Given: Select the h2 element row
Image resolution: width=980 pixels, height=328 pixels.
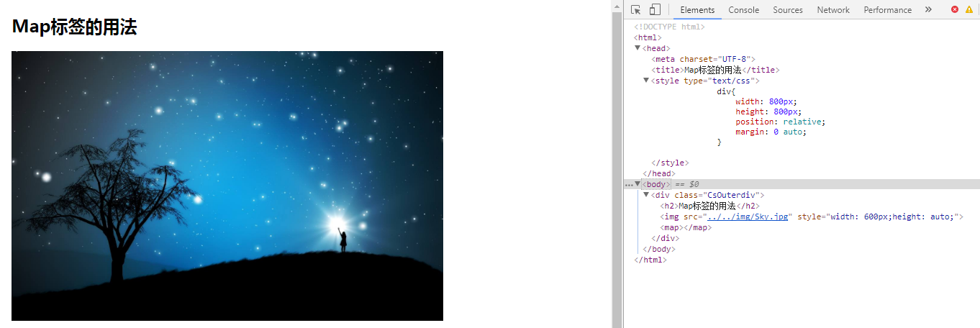Looking at the screenshot, I should coord(709,206).
